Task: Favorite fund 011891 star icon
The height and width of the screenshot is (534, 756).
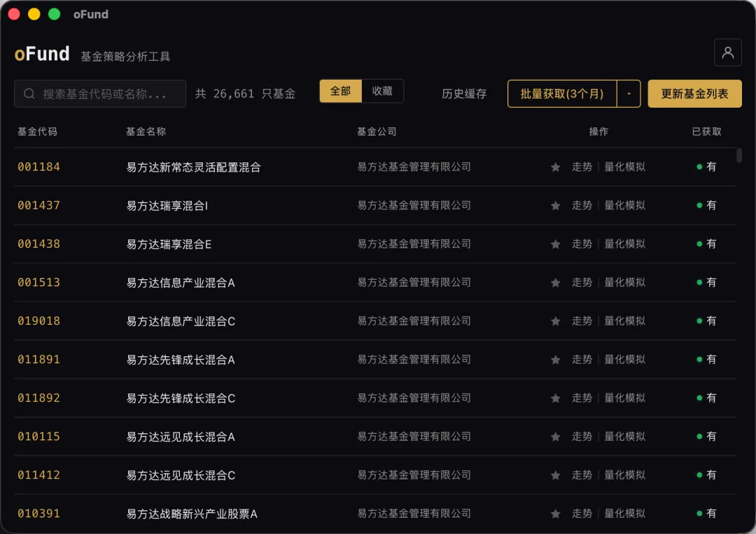Action: [555, 360]
